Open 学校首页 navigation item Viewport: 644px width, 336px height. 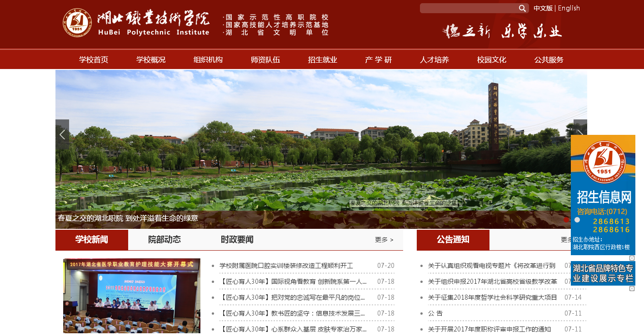(x=94, y=59)
